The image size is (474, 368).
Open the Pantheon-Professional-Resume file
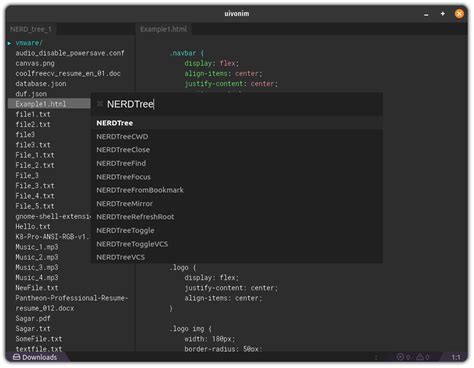[x=72, y=298]
